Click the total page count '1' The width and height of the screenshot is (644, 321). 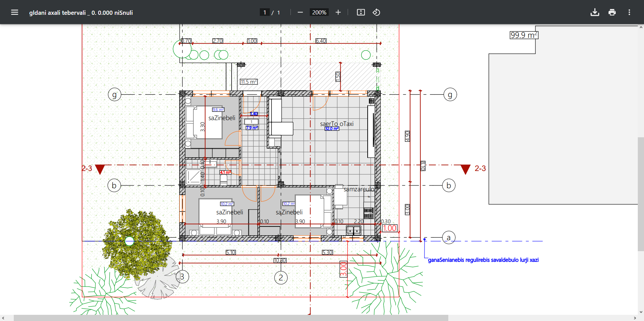(x=278, y=12)
